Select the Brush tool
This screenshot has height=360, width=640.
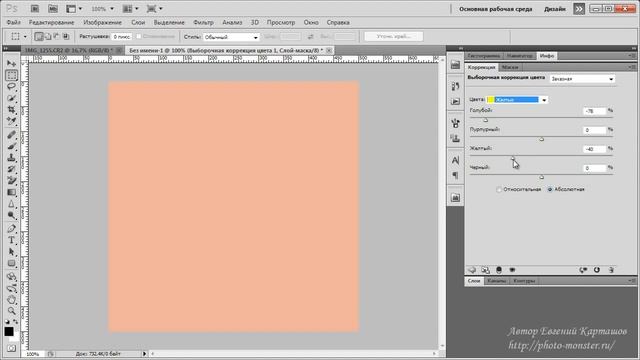tap(11, 146)
